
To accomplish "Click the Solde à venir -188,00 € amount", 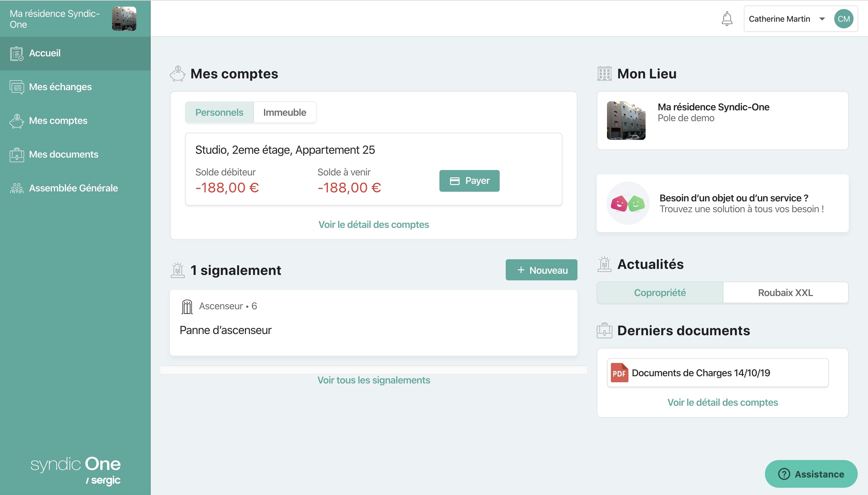I will 349,188.
